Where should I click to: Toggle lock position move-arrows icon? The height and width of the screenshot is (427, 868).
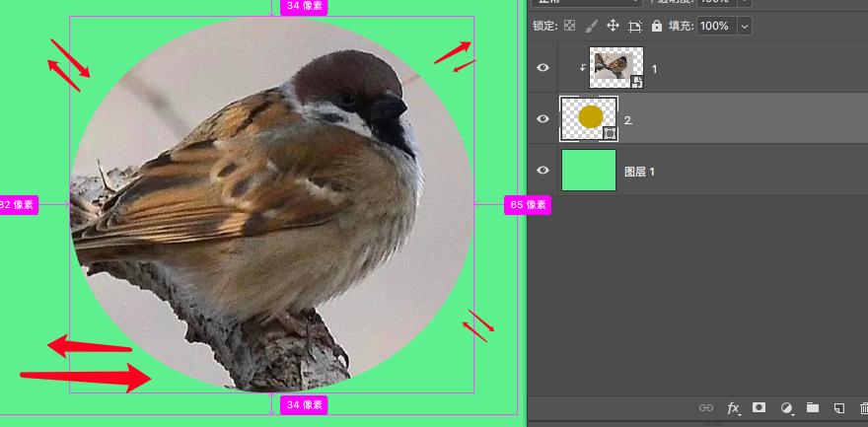(613, 26)
